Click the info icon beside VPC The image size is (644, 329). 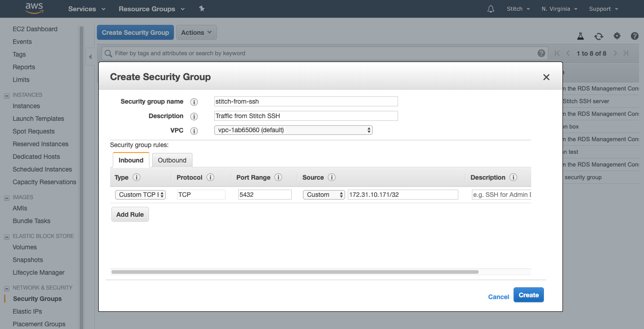[x=194, y=130]
